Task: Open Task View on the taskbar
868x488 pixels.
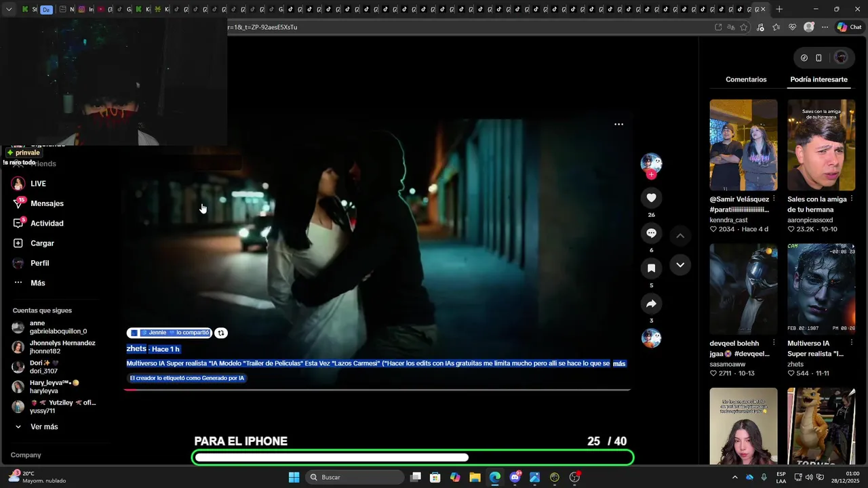Action: pos(416,477)
